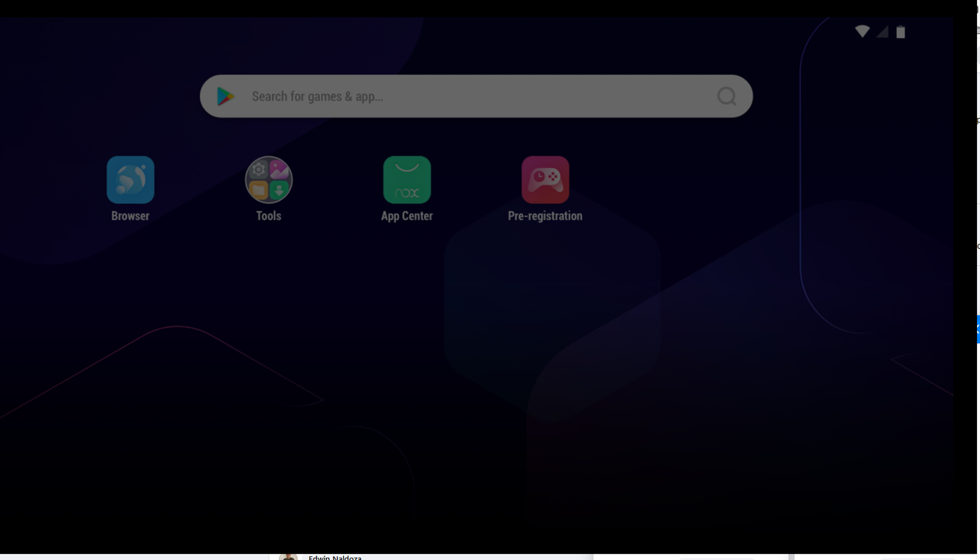980x560 pixels.
Task: Focus the 'Search for games & app...' field
Action: tap(476, 97)
